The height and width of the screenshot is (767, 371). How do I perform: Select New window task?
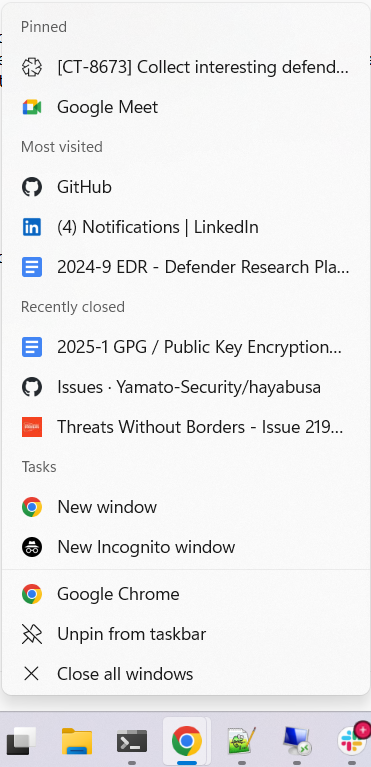[186, 507]
